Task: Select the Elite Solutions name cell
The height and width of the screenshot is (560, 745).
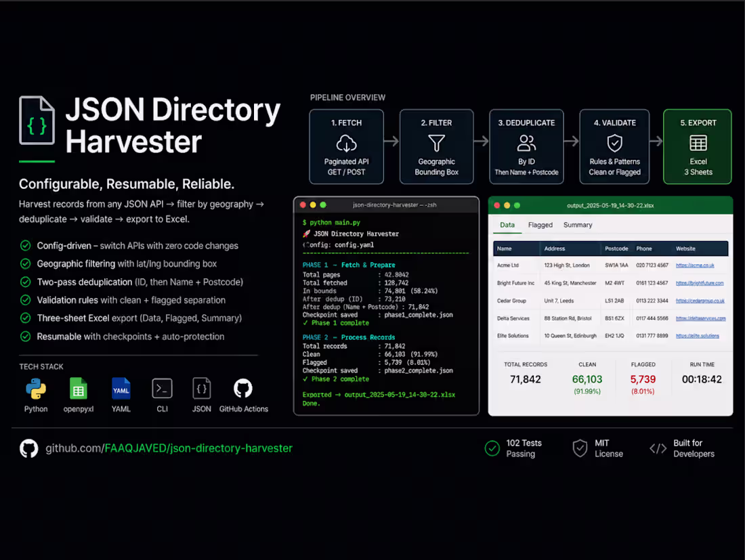Action: click(513, 336)
